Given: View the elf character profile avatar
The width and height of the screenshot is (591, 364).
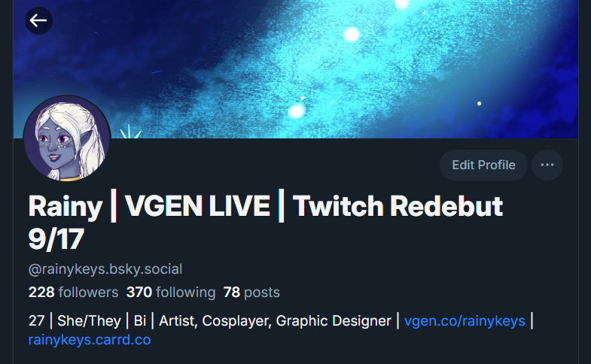Looking at the screenshot, I should tap(67, 138).
